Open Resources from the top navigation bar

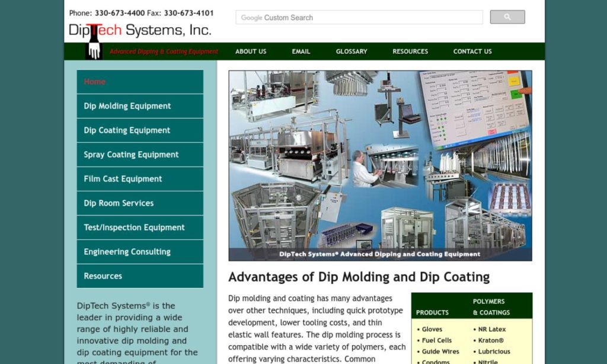tap(410, 52)
